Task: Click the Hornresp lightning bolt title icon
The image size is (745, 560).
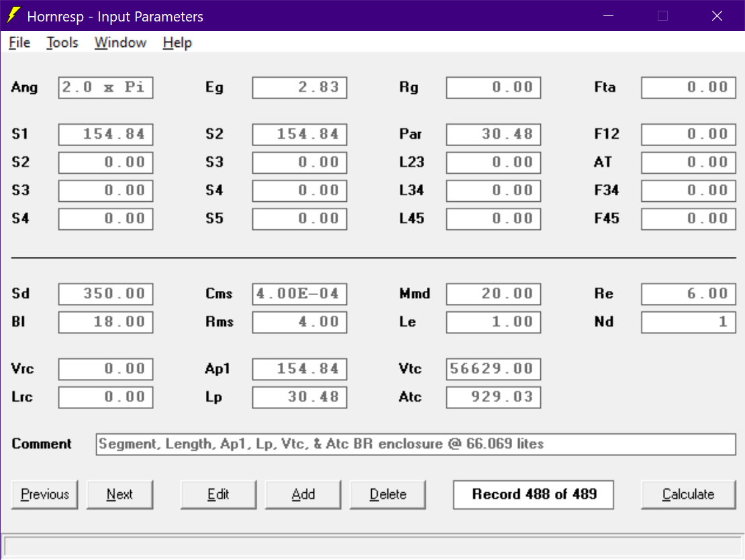Action: pos(14,15)
